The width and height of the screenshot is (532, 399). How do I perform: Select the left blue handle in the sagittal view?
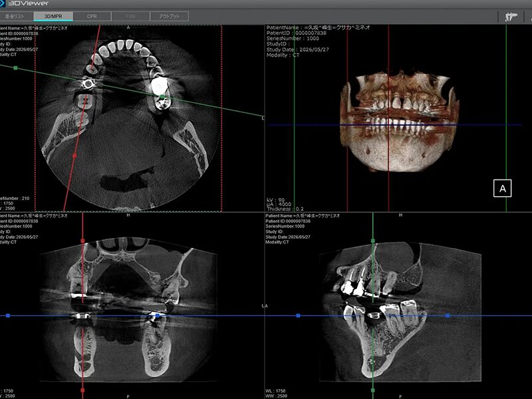pyautogui.click(x=298, y=315)
